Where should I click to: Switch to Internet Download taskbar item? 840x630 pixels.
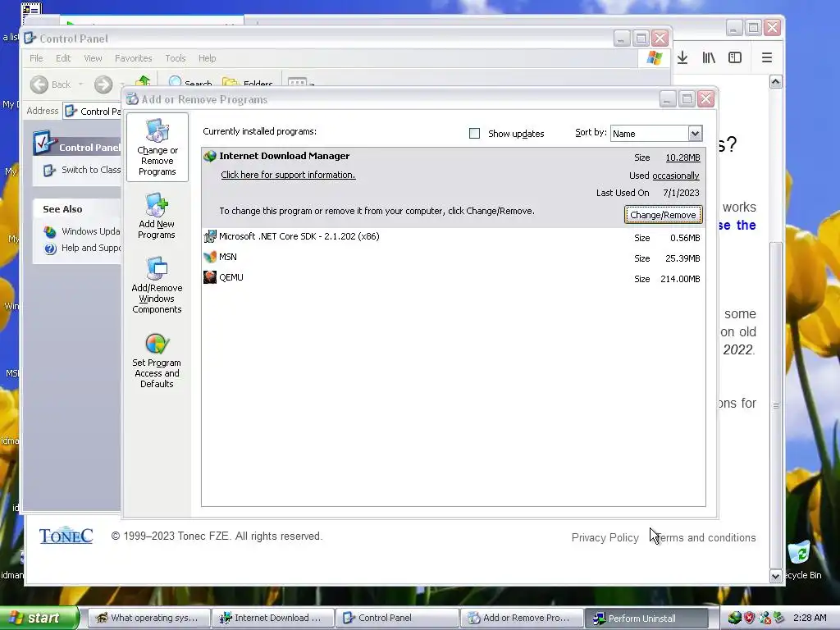tap(272, 618)
